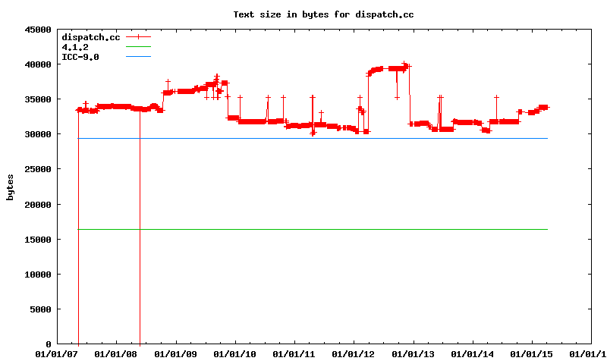This screenshot has width=607, height=364.
Task: Click the 01/01/15 x-axis date label
Action: 533,354
